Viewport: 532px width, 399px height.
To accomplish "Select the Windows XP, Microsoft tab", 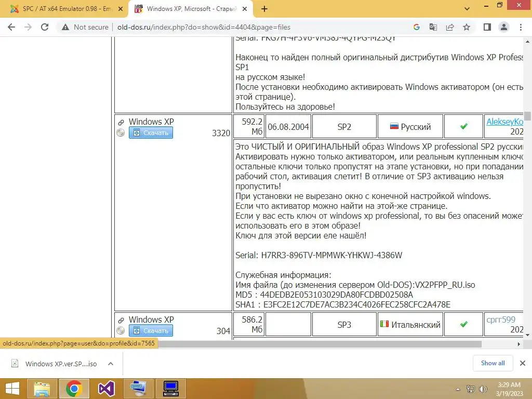I will [x=192, y=9].
